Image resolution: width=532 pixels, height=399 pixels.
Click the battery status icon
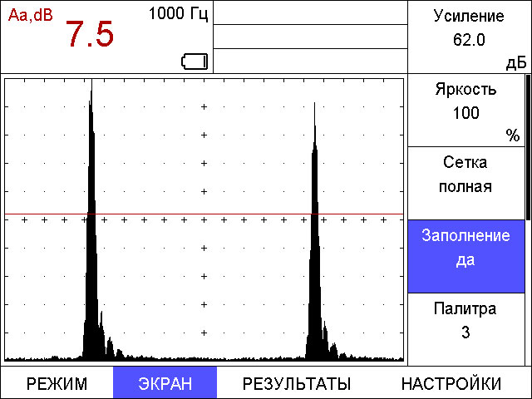click(194, 61)
